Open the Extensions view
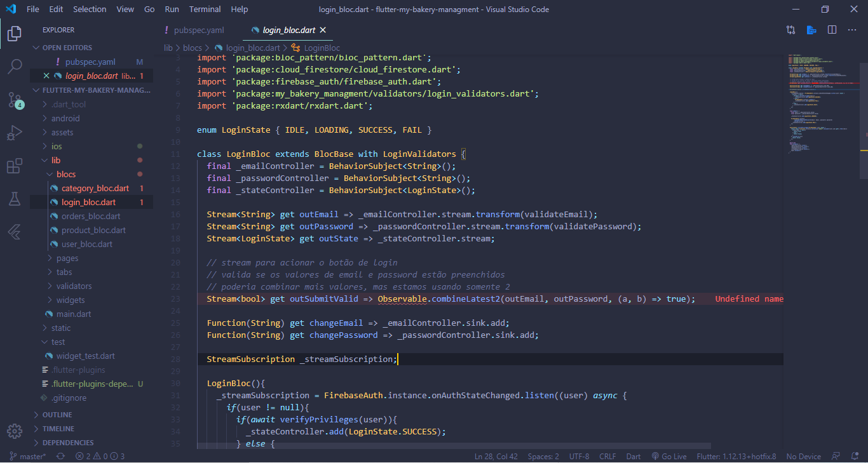This screenshot has width=868, height=463. (14, 166)
